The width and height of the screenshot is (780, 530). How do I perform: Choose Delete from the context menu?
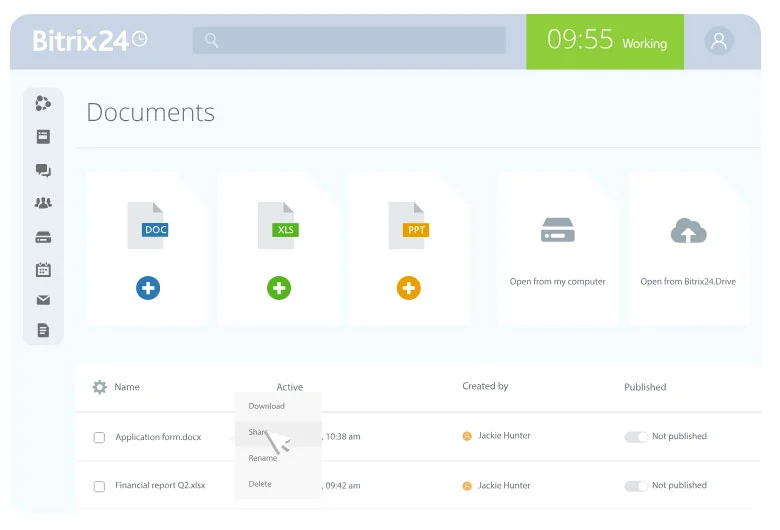260,484
